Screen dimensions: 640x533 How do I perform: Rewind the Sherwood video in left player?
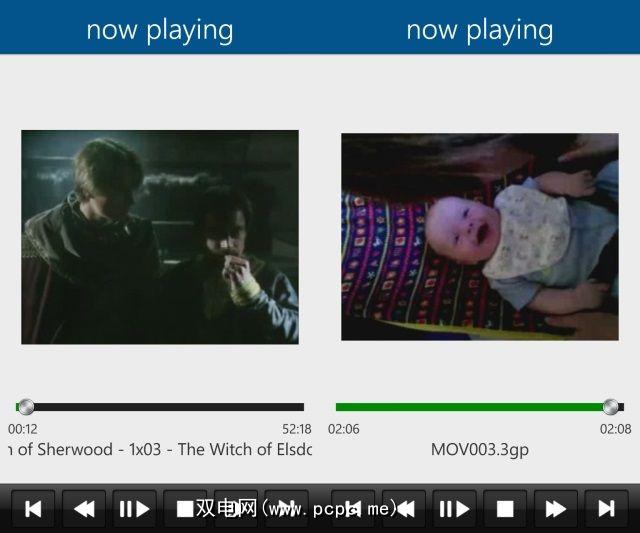point(84,509)
